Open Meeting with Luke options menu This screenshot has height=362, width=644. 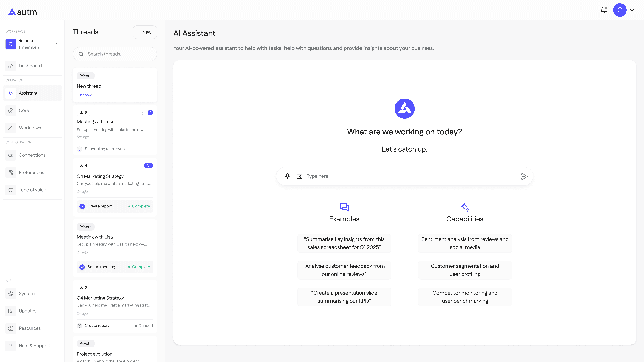tap(142, 113)
